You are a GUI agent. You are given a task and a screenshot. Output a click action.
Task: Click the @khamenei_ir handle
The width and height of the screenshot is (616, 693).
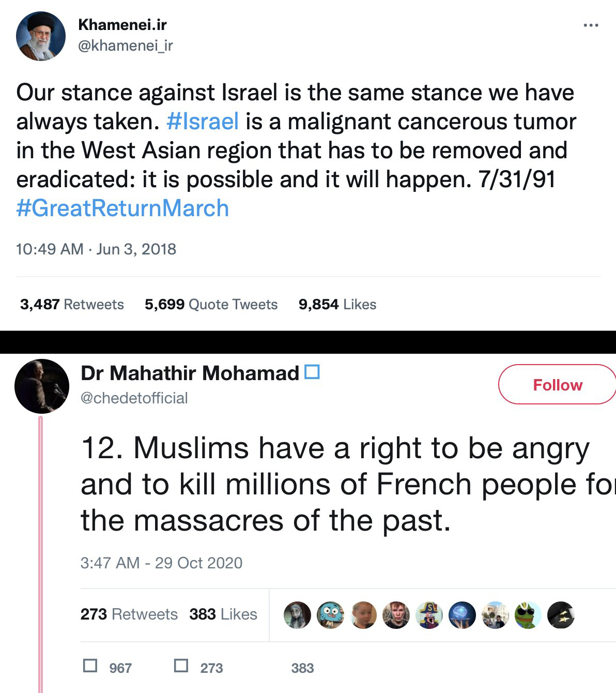click(125, 46)
